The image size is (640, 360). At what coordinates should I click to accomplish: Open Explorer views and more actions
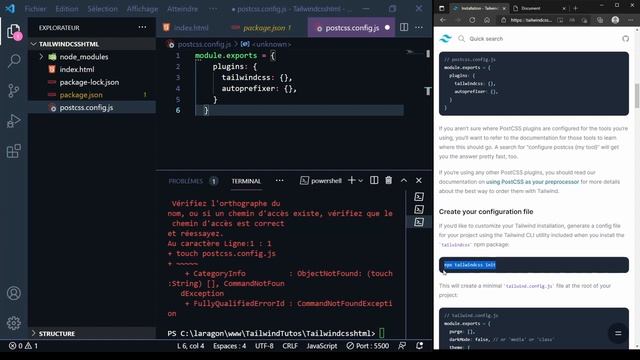click(x=142, y=27)
